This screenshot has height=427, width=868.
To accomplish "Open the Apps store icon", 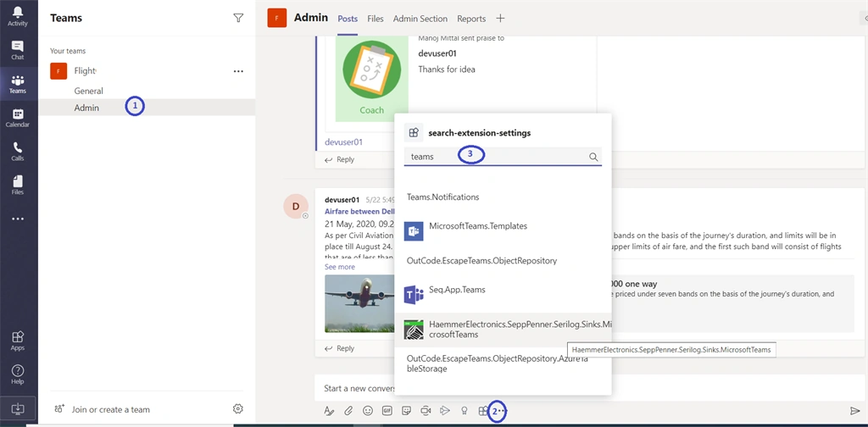I will click(x=18, y=341).
